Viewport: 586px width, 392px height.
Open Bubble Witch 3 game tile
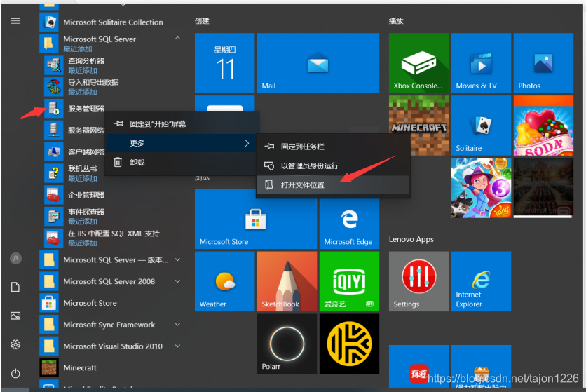point(481,188)
